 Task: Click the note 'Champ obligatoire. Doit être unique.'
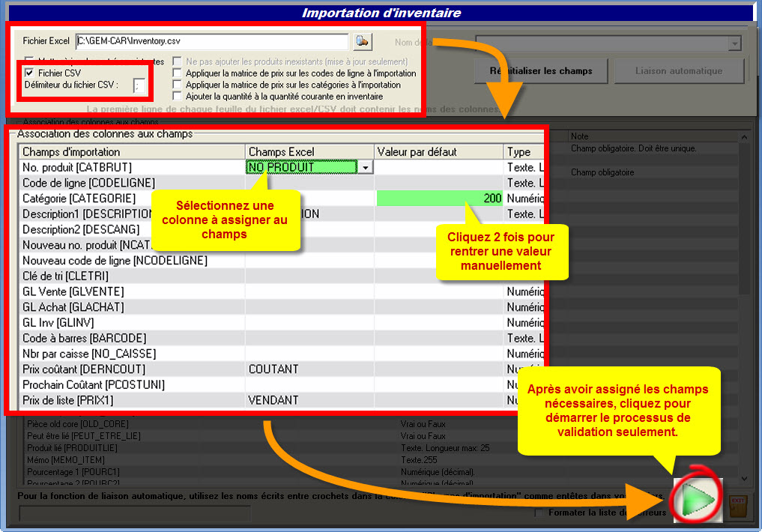click(633, 148)
